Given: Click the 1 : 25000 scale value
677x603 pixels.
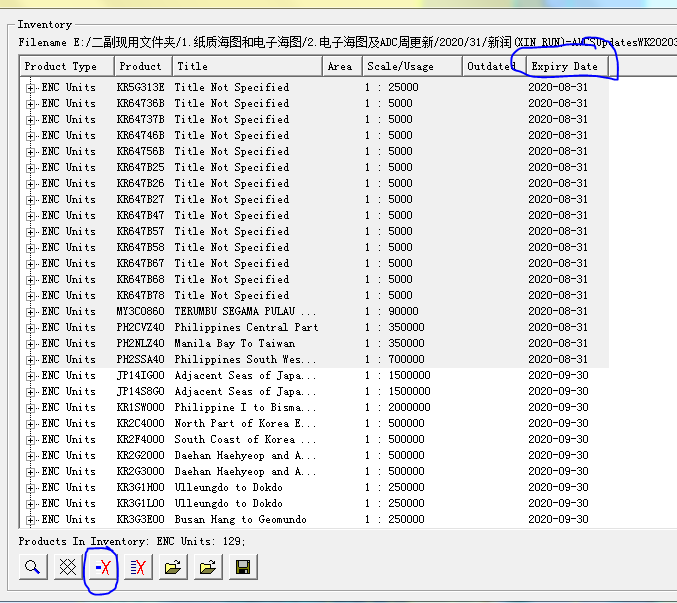Looking at the screenshot, I should pyautogui.click(x=392, y=87).
